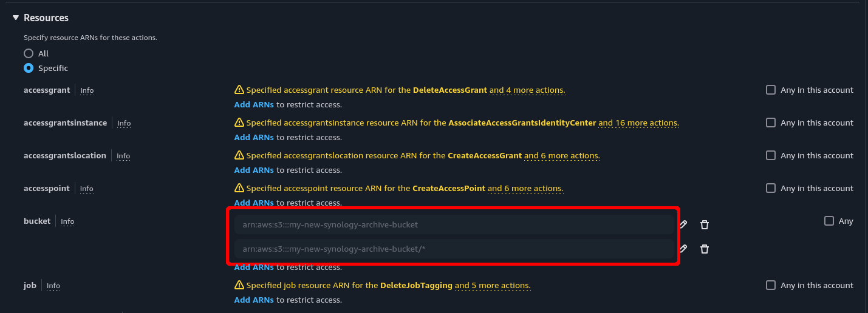This screenshot has height=313, width=868.
Task: Check Any in this account for accessgrant
Action: click(771, 90)
